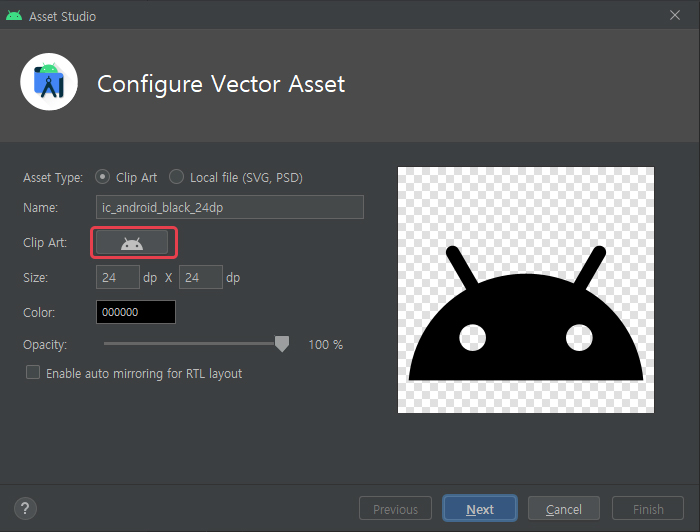The image size is (700, 532).
Task: Open the 000000 color picker swatch
Action: tap(136, 312)
